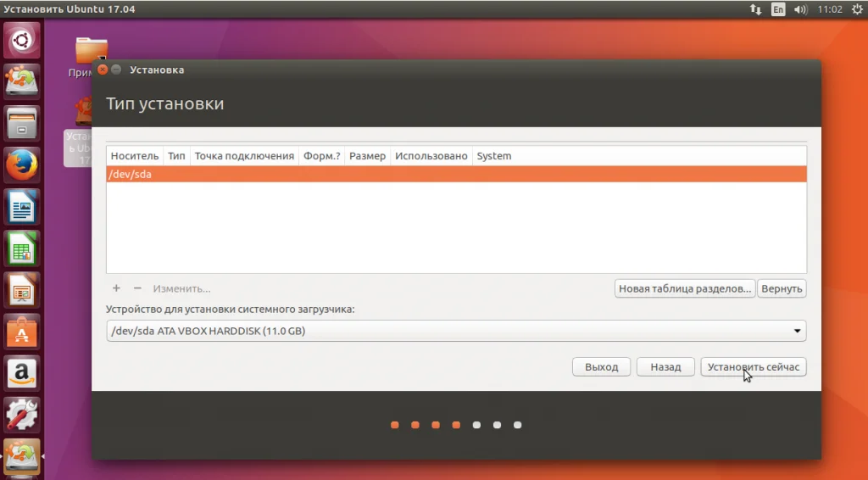This screenshot has height=480, width=868.
Task: Open Ubuntu Software center
Action: 21,332
